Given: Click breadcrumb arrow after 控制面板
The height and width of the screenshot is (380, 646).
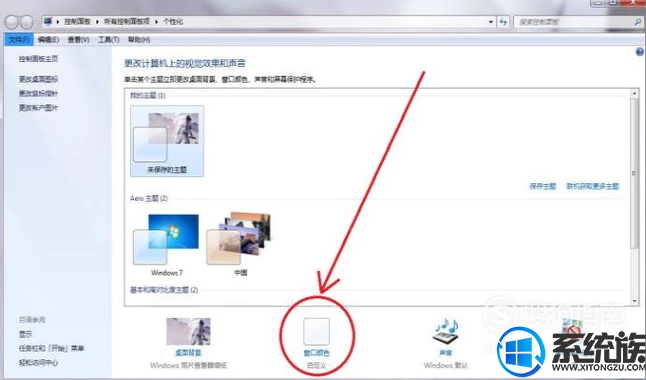Looking at the screenshot, I should coord(97,21).
